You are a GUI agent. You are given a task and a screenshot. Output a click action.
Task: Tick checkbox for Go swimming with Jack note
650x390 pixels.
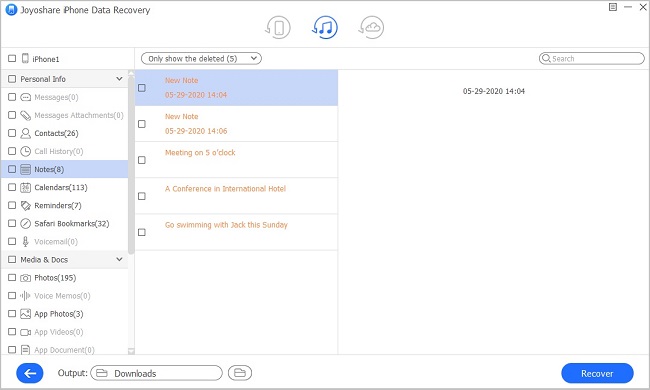click(142, 232)
